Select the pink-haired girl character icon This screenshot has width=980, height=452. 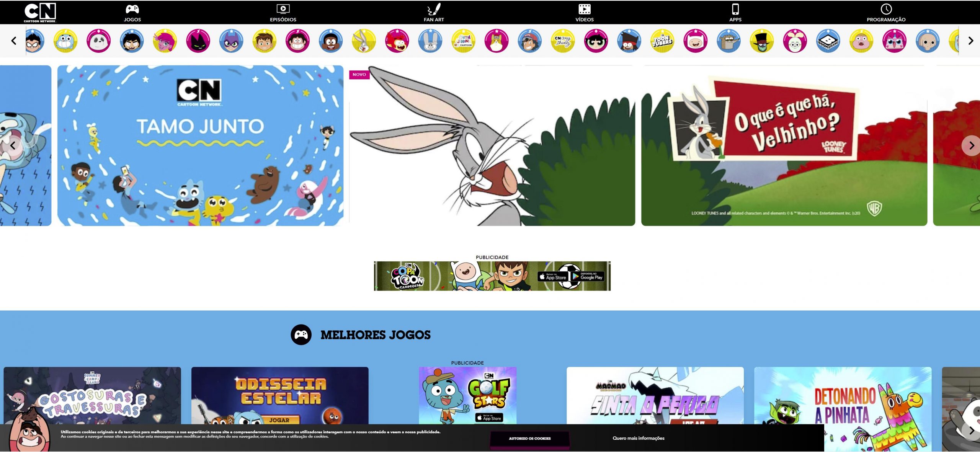click(x=165, y=41)
